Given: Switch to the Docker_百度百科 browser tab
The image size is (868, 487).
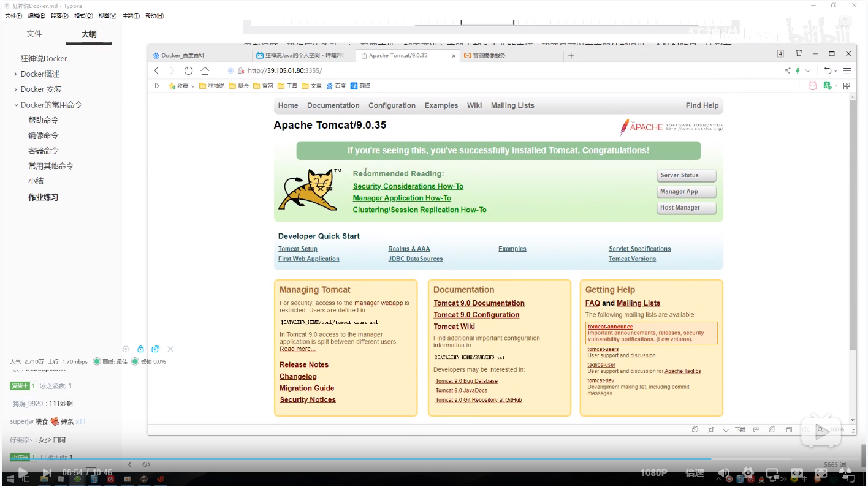Looking at the screenshot, I should [200, 55].
